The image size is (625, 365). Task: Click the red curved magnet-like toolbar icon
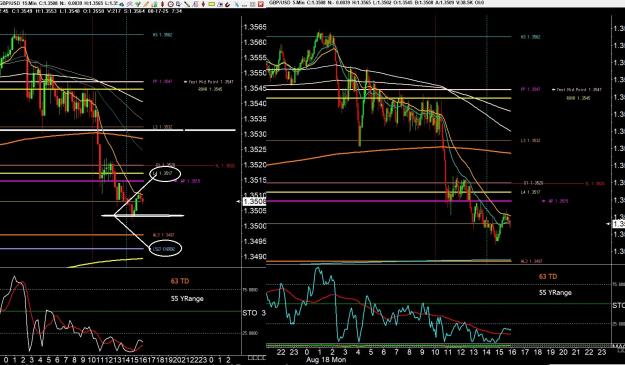tap(228, 4)
